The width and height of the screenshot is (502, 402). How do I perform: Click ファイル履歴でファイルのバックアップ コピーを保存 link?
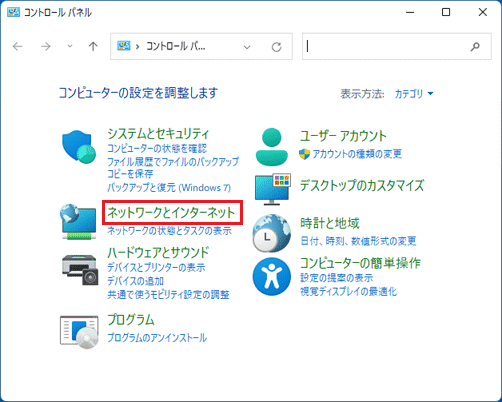(x=173, y=168)
